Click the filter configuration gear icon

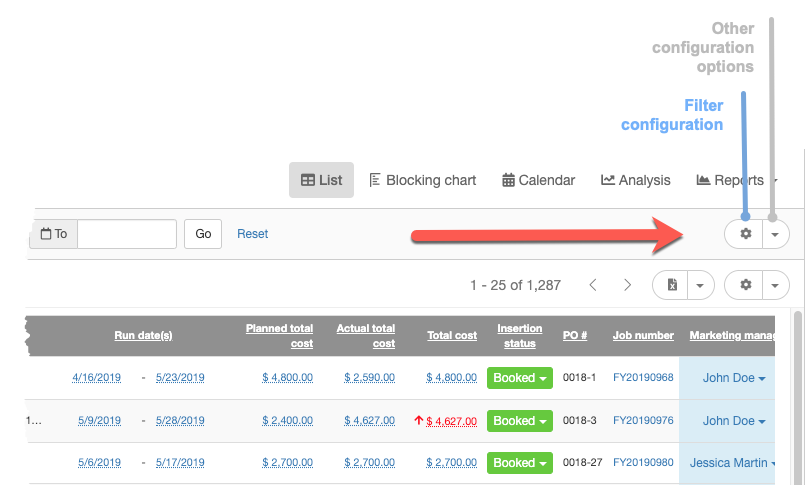[744, 234]
